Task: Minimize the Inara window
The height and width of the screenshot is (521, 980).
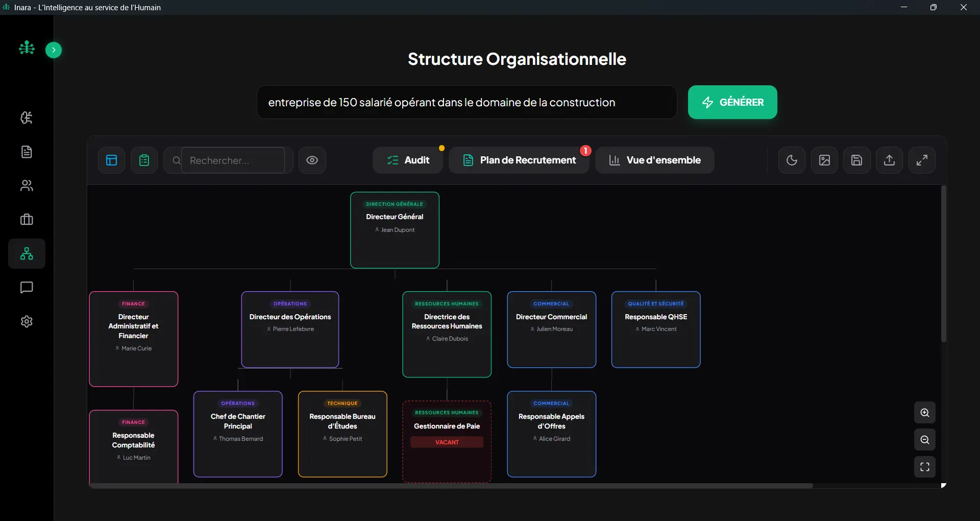Action: tap(904, 7)
